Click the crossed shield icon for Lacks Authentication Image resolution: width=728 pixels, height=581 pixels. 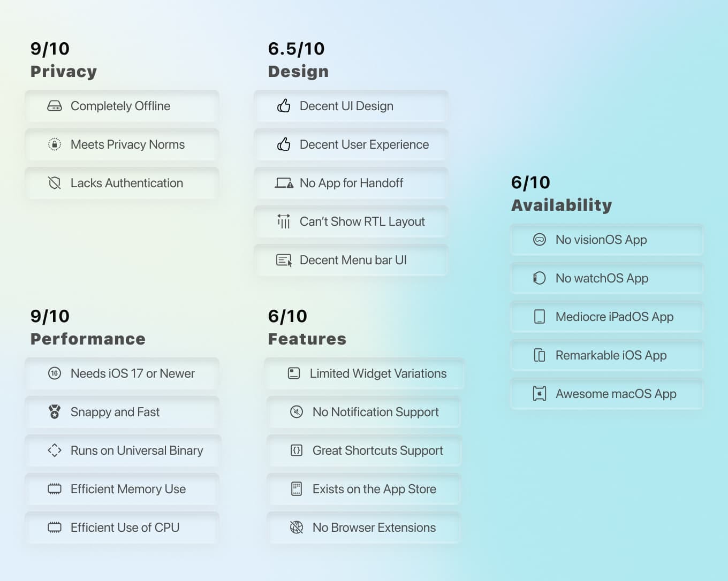click(x=55, y=183)
